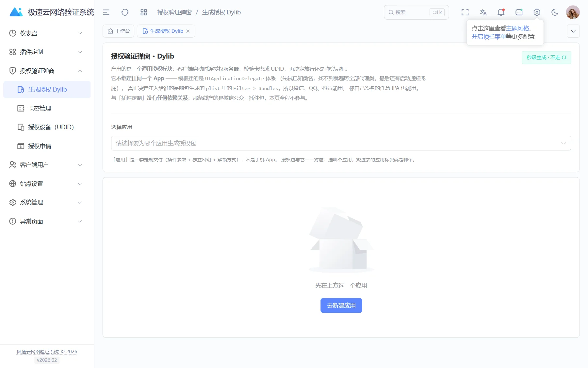Click the chat robot icon in header
The width and height of the screenshot is (588, 368).
(x=519, y=12)
